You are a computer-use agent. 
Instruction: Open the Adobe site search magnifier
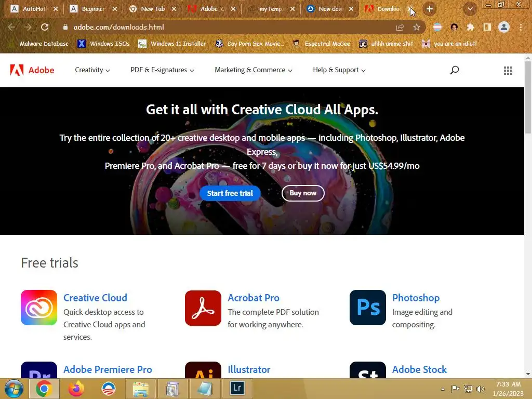pyautogui.click(x=454, y=70)
